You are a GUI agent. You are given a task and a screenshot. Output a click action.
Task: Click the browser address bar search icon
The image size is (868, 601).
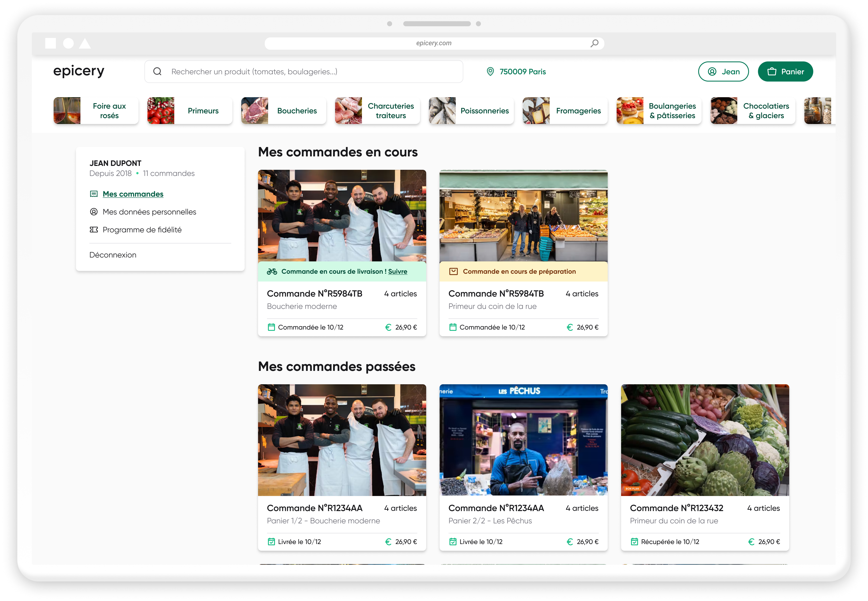click(594, 43)
